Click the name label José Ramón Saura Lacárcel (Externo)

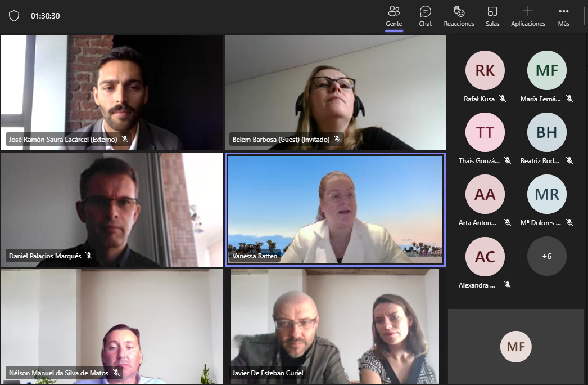click(63, 140)
